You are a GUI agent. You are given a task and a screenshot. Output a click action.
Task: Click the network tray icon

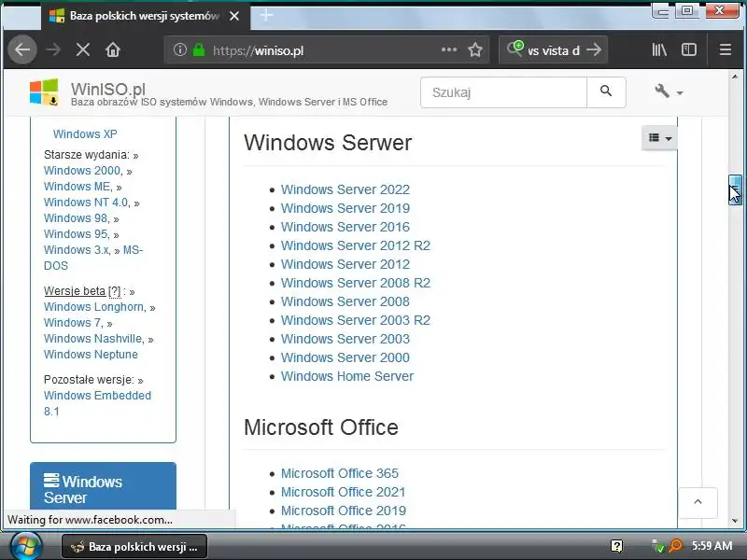click(658, 546)
